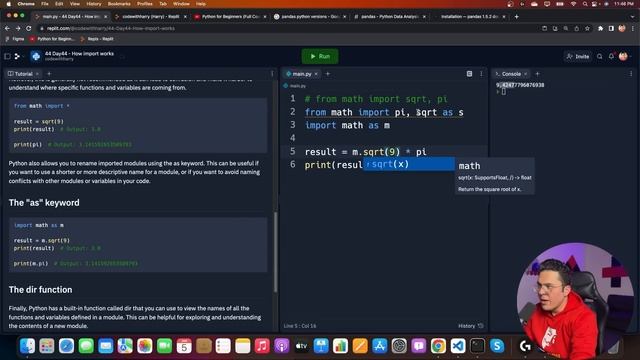Image resolution: width=640 pixels, height=360 pixels.
Task: Click the Line 5 : Col 16 status text
Action: point(300,326)
